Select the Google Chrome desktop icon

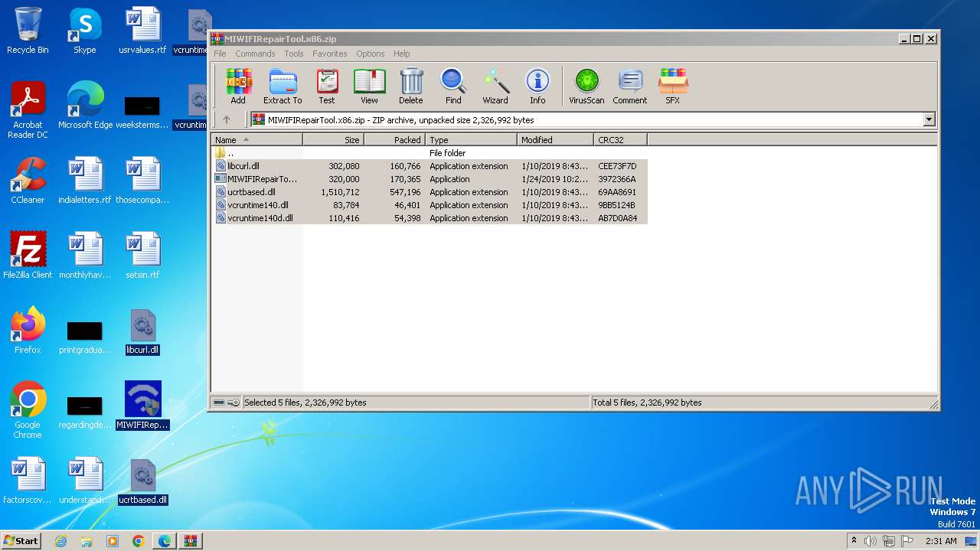pos(28,411)
